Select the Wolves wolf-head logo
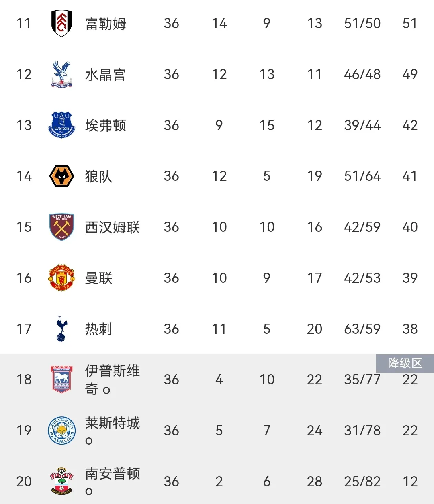 tap(61, 176)
